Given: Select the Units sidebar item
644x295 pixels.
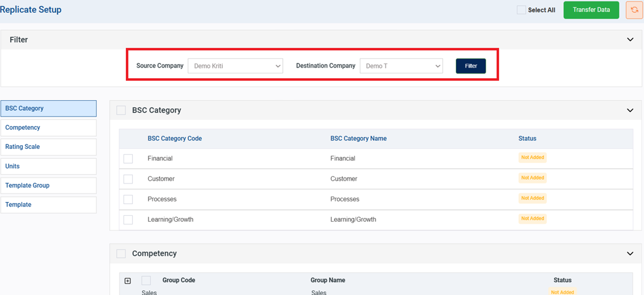Looking at the screenshot, I should 49,166.
